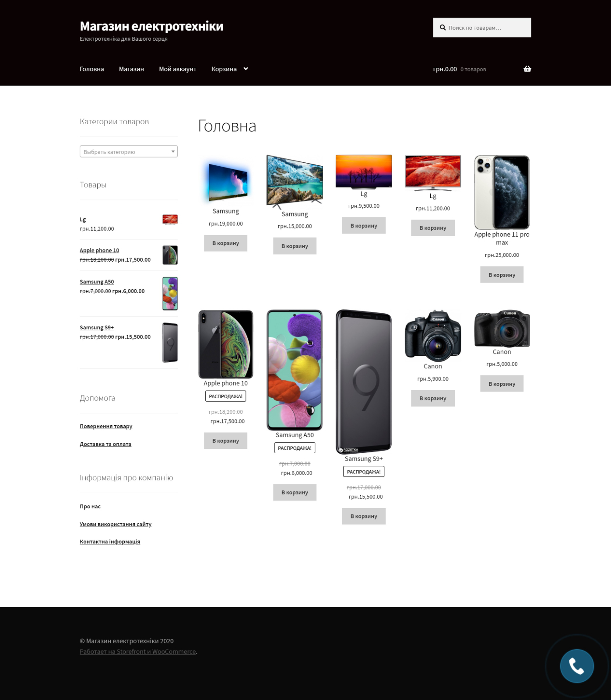Select Головна in the navigation menu

(x=92, y=69)
